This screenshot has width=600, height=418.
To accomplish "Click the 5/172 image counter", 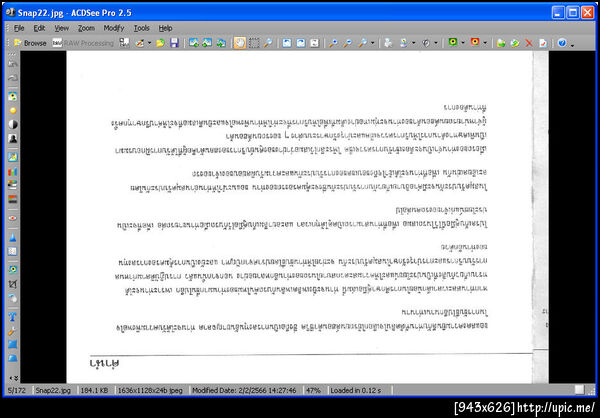I will [17, 390].
